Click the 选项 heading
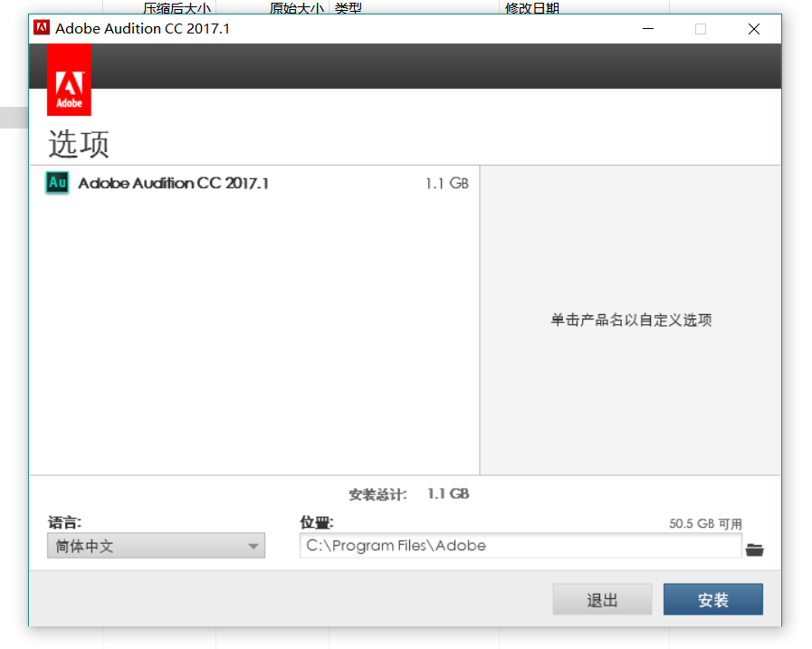Image resolution: width=812 pixels, height=649 pixels. (79, 144)
